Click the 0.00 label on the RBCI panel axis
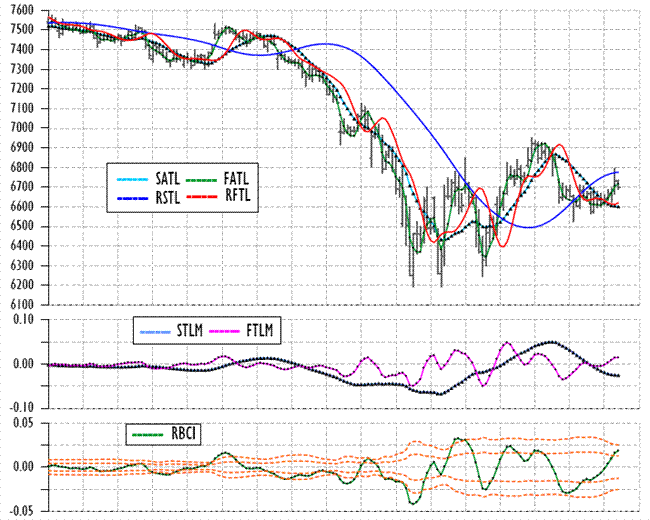650x520 pixels. [x=25, y=467]
